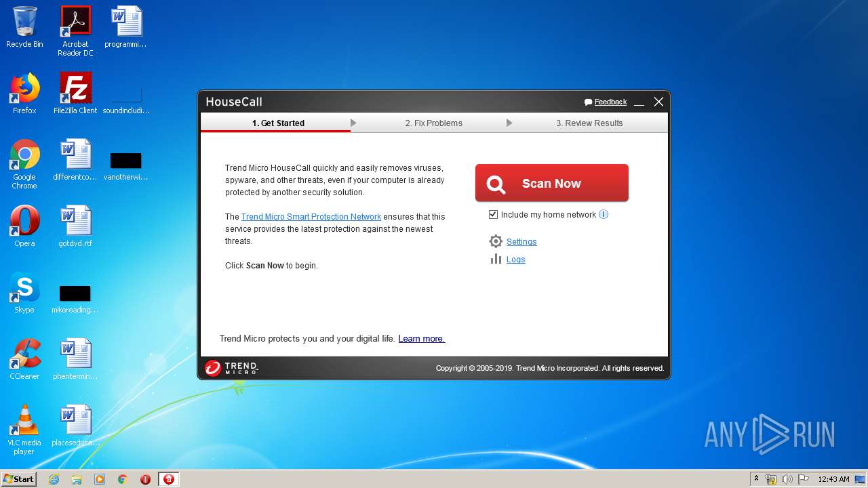Select the placeseduca... Word document
This screenshot has width=868, height=488.
pos(75,426)
